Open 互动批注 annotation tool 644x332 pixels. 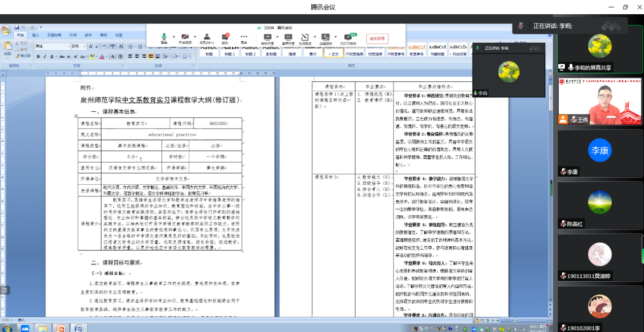click(305, 38)
